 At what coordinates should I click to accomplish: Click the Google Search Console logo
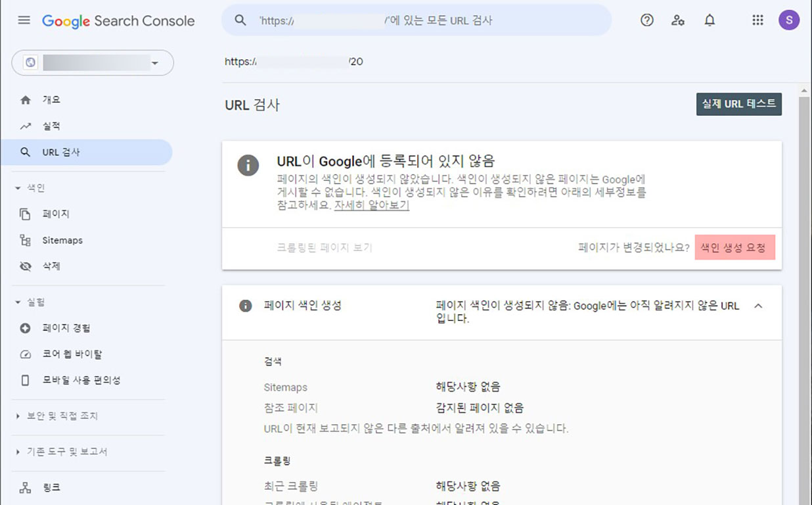(x=118, y=20)
